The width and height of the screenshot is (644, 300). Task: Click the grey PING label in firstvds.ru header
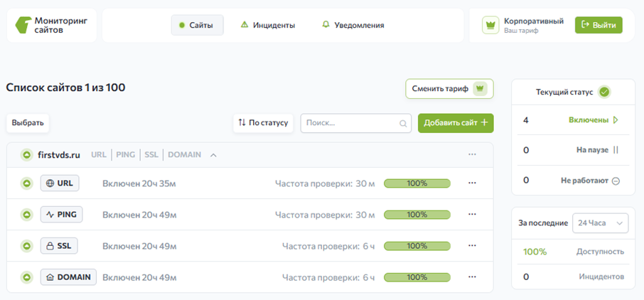tap(125, 155)
